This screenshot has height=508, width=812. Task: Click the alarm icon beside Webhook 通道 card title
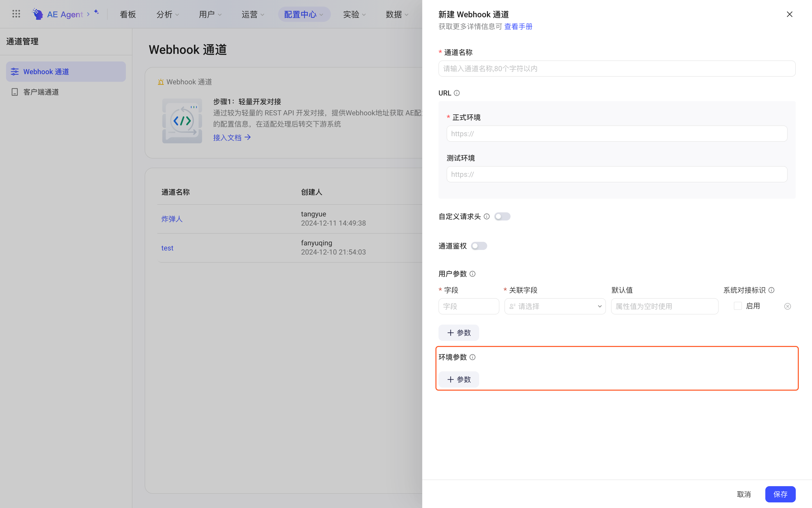tap(161, 82)
